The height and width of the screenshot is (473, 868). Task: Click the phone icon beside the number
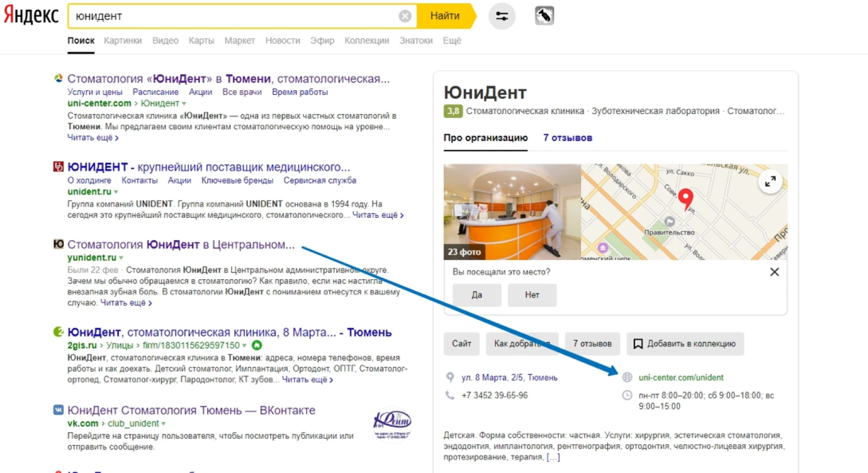(x=450, y=395)
